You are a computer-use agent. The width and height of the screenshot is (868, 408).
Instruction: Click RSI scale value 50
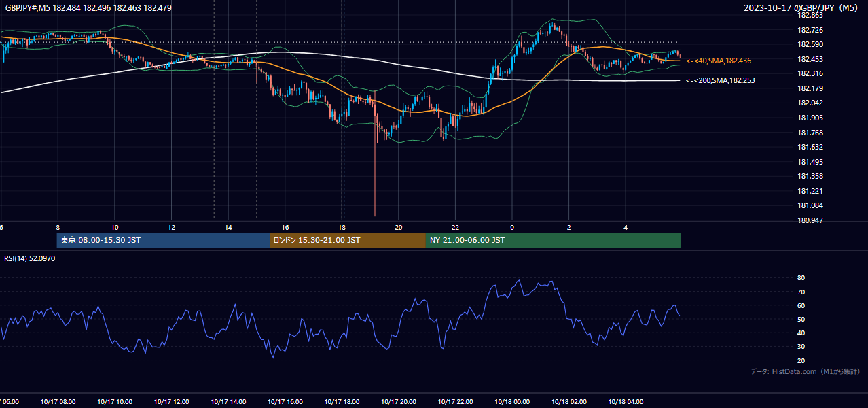pyautogui.click(x=801, y=319)
